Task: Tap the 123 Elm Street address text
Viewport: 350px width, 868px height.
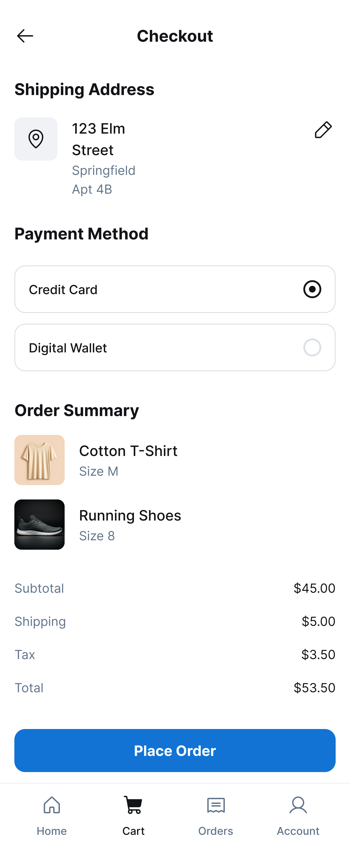Action: coord(98,139)
